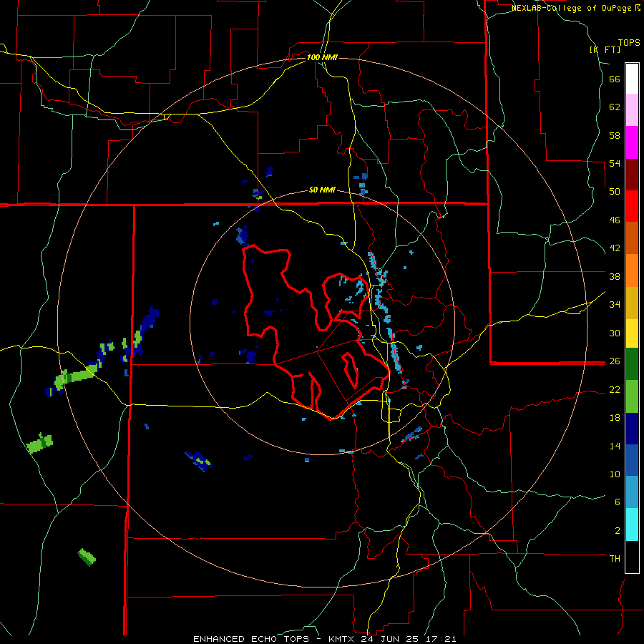Click the '38' legend value
Viewport: 644px width, 644px height.
(615, 276)
